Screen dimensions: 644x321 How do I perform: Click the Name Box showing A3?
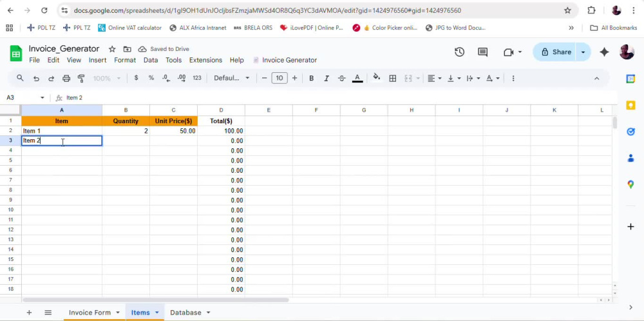24,97
